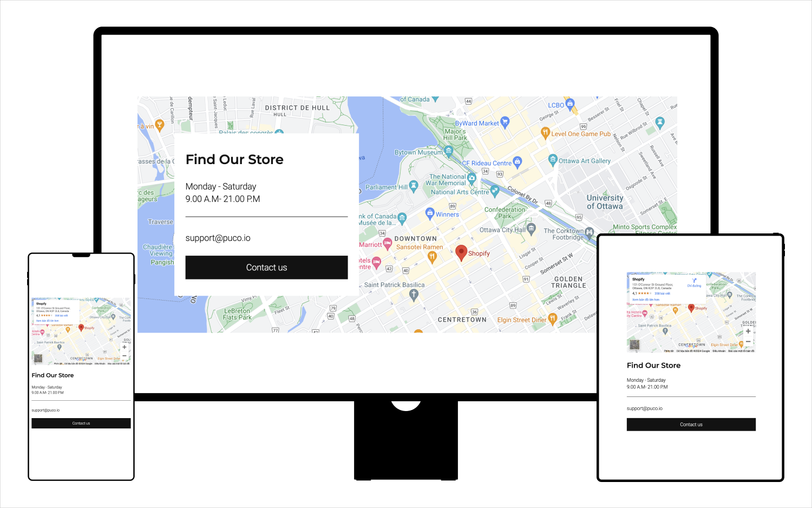812x508 pixels.
Task: Open the Marriott hotel marker on desktop map
Action: click(x=388, y=244)
